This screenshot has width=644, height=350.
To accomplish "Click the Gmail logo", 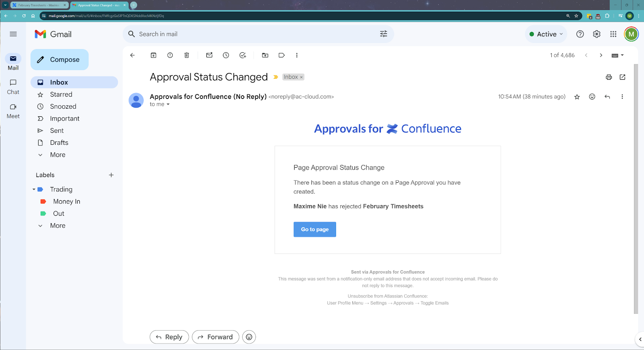I will 53,34.
